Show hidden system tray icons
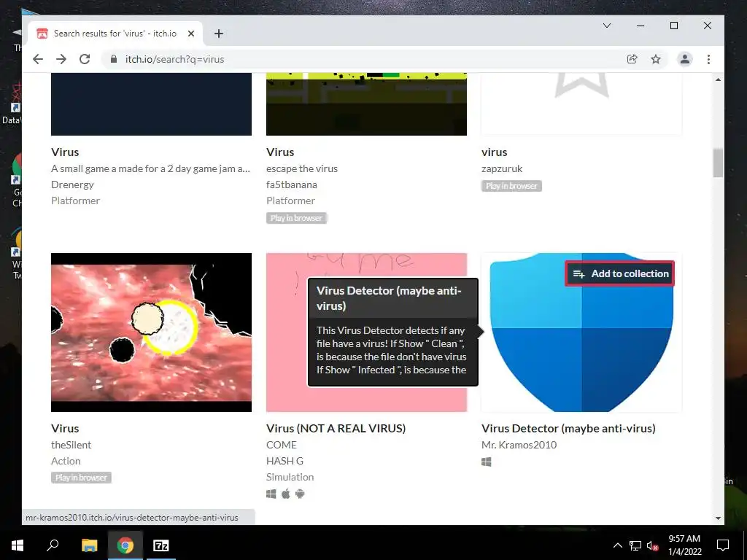747x560 pixels. click(617, 545)
